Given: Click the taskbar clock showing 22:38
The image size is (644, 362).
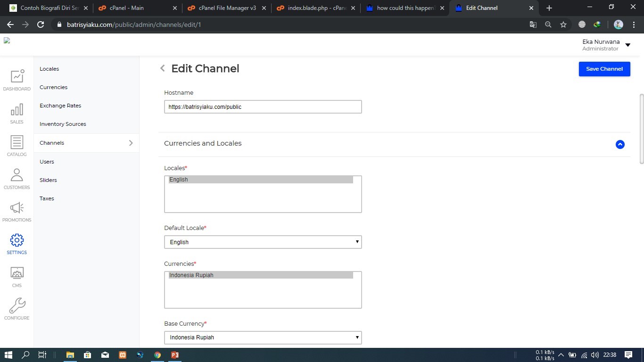Looking at the screenshot, I should pyautogui.click(x=610, y=355).
